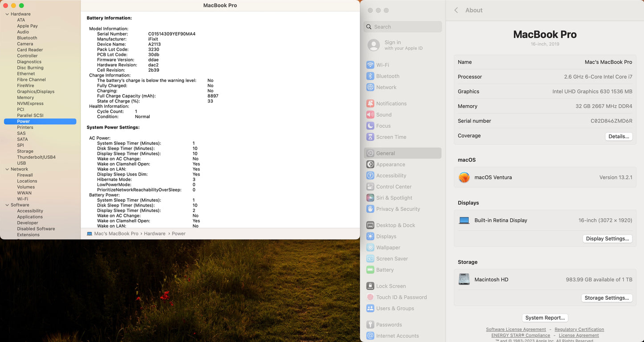644x342 pixels.
Task: Click the Wi-Fi icon in Settings sidebar
Action: pos(370,65)
